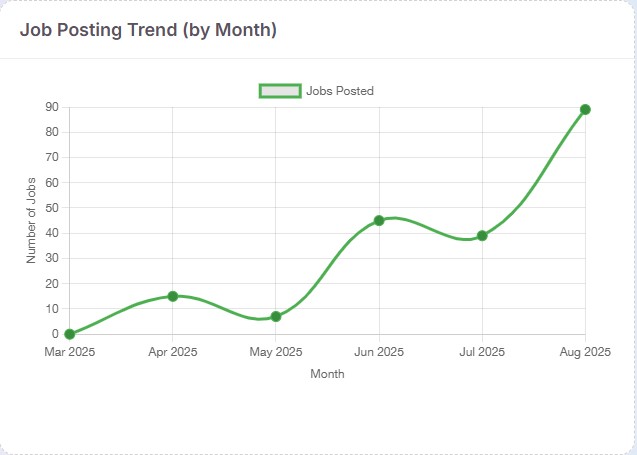Image resolution: width=637 pixels, height=455 pixels.
Task: Select the May 2025 x-axis label
Action: [276, 352]
